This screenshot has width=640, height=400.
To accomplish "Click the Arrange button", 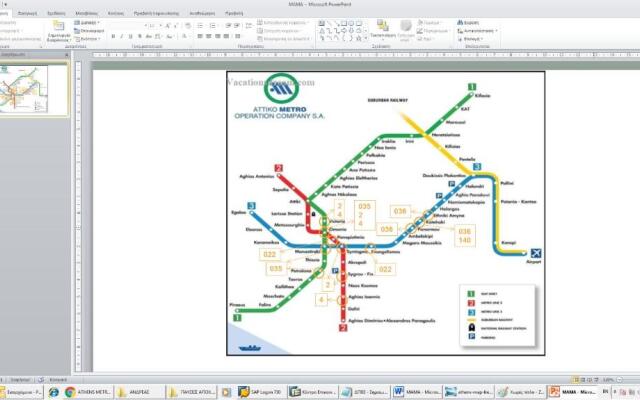I will tap(383, 30).
